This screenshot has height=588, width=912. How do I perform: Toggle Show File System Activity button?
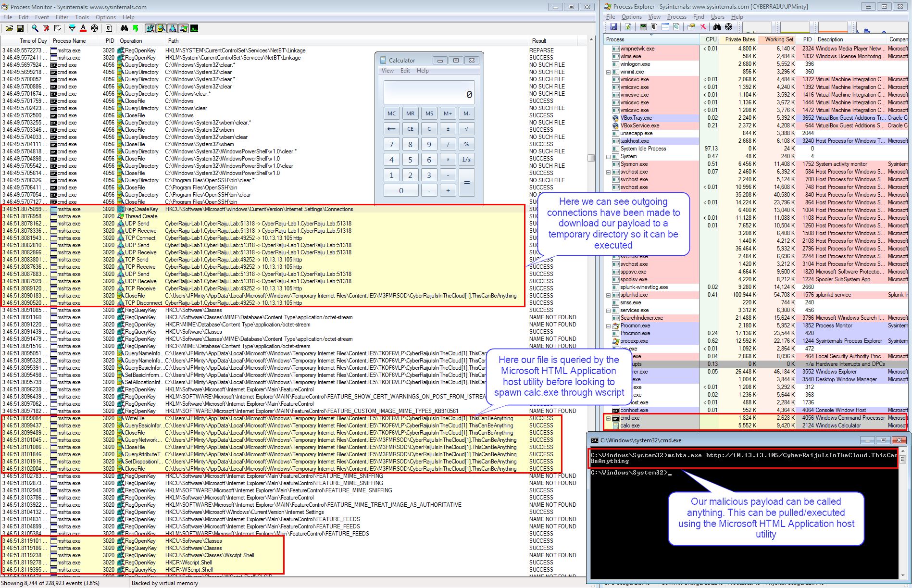coord(162,29)
